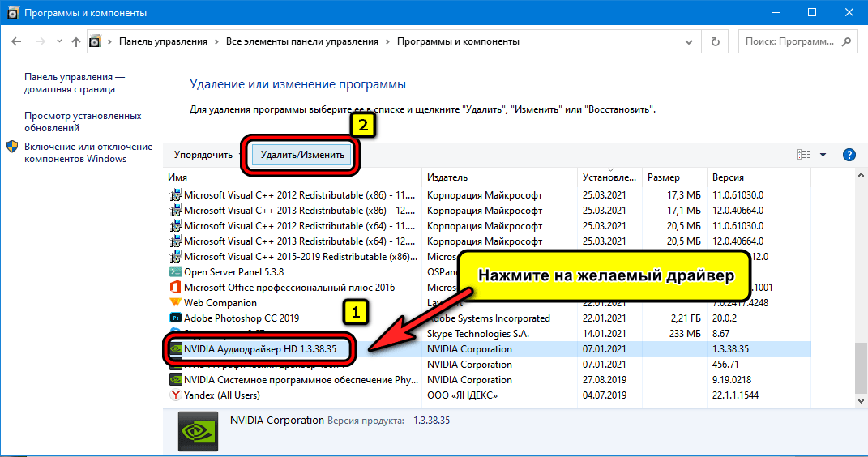
Task: Go up one folder level with Up arrow
Action: coord(76,41)
